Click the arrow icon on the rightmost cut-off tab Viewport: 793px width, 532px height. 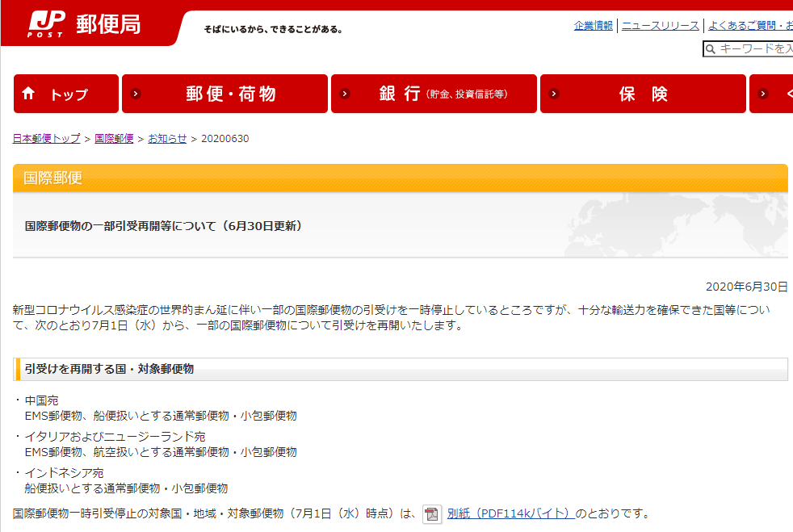[763, 94]
